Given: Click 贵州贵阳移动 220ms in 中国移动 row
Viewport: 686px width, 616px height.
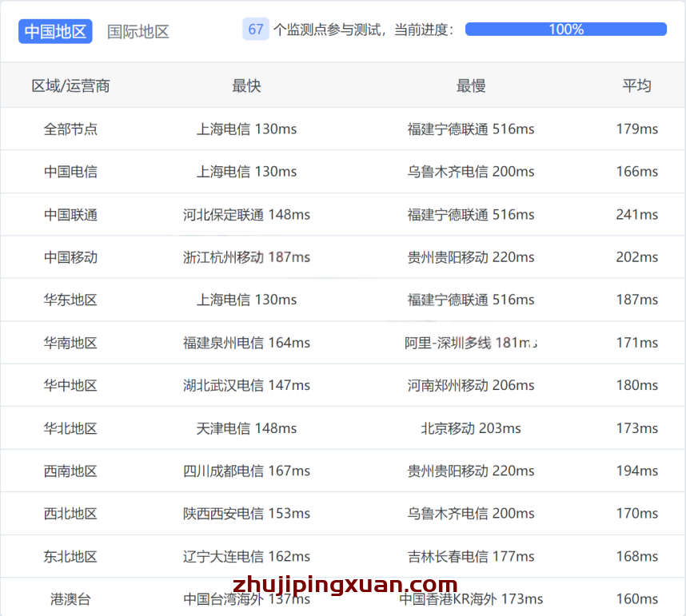Looking at the screenshot, I should pyautogui.click(x=471, y=257).
